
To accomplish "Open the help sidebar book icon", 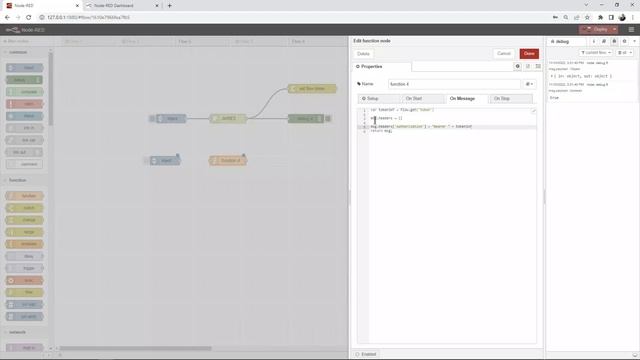I will click(604, 41).
